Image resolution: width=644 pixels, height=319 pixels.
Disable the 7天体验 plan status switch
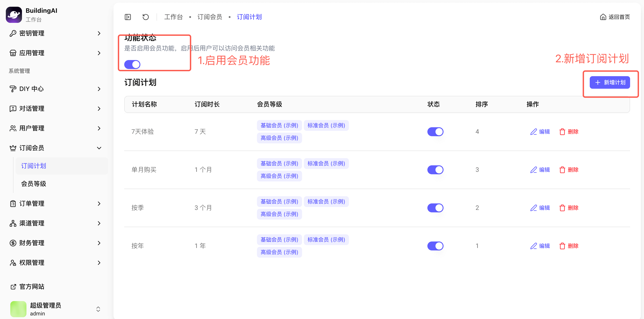coord(435,132)
